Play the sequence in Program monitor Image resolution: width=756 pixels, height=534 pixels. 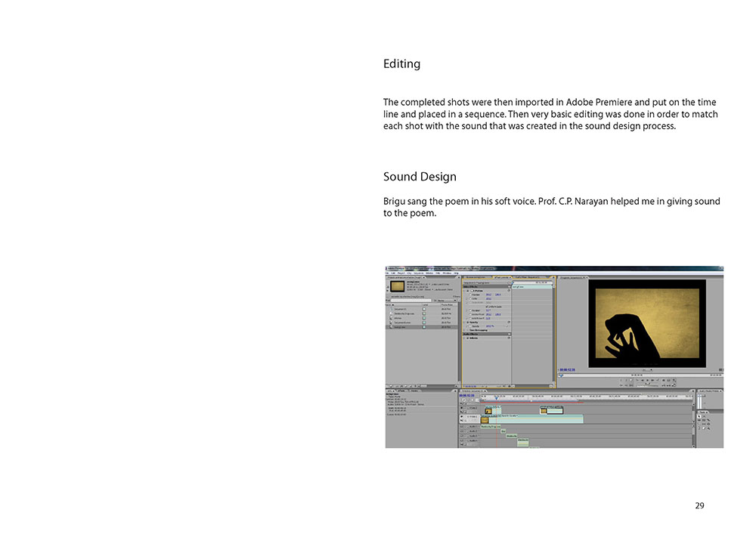pos(648,380)
